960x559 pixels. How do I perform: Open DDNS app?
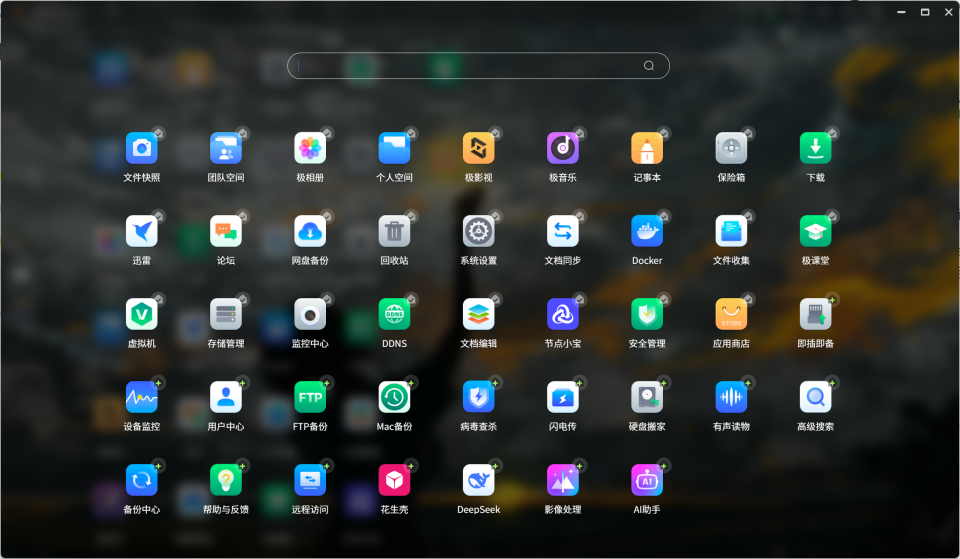click(x=394, y=315)
